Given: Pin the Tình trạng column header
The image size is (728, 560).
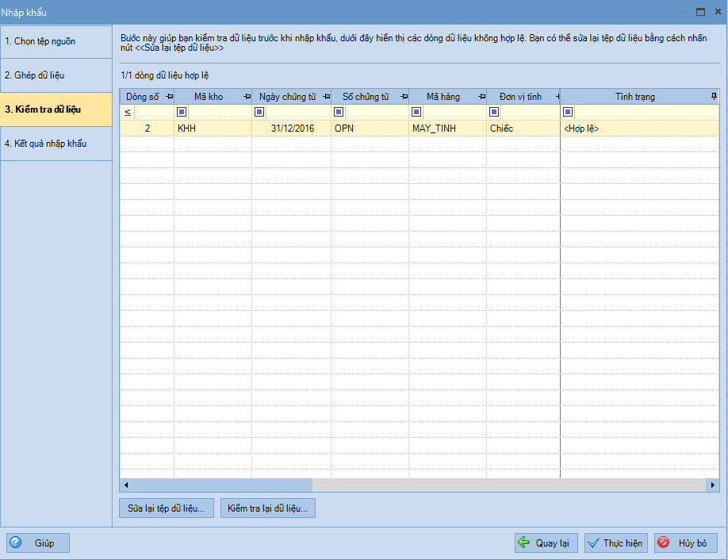Looking at the screenshot, I should click(714, 97).
